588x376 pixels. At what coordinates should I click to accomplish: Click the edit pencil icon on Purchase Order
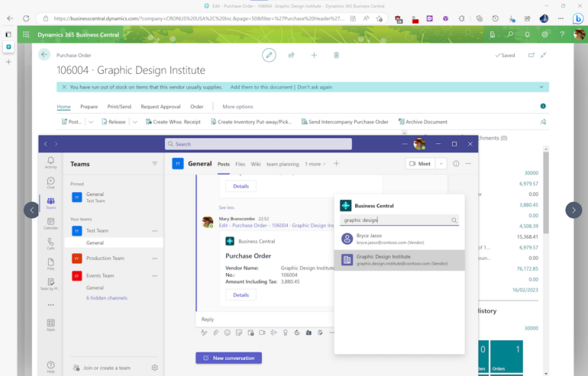click(x=269, y=55)
